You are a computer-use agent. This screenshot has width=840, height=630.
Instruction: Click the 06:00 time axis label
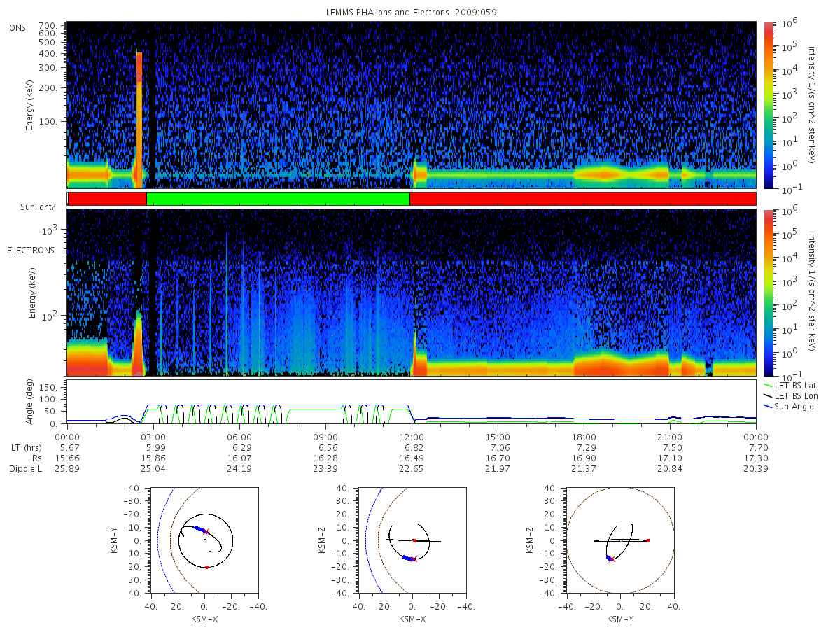coord(239,437)
